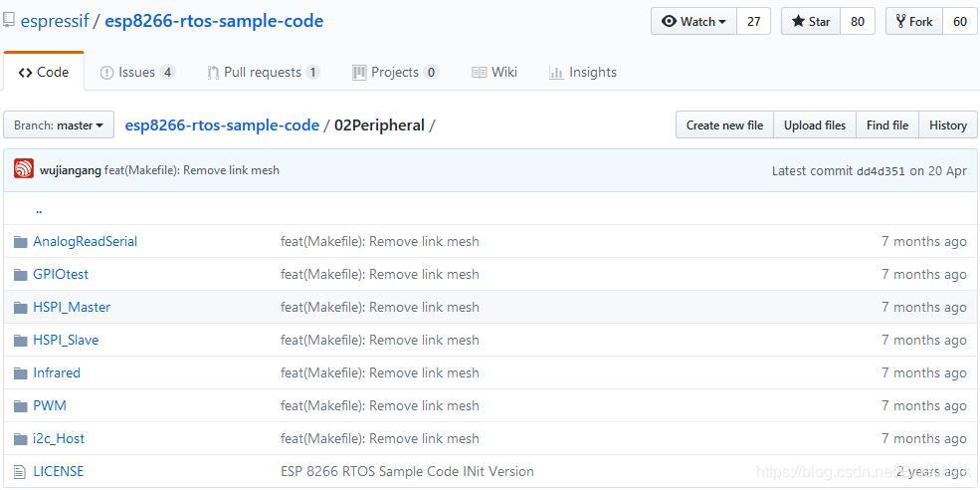
Task: Click the eye icon in Watch button
Action: coord(669,21)
